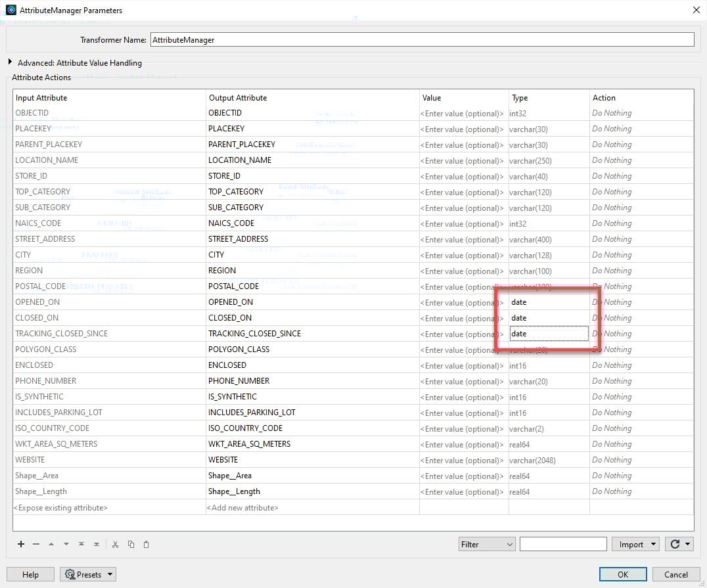Image resolution: width=707 pixels, height=588 pixels.
Task: Open the Presets dropdown arrow
Action: tap(110, 574)
